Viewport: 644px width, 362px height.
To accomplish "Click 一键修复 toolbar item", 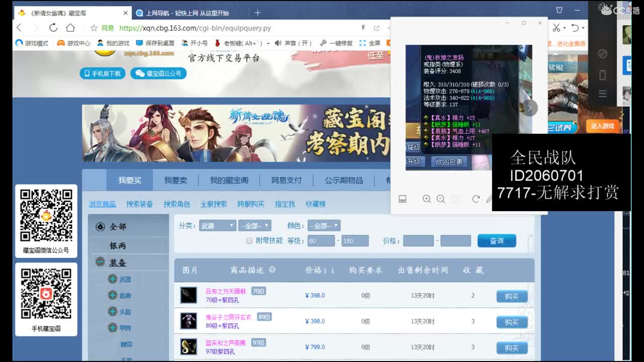I will (337, 43).
